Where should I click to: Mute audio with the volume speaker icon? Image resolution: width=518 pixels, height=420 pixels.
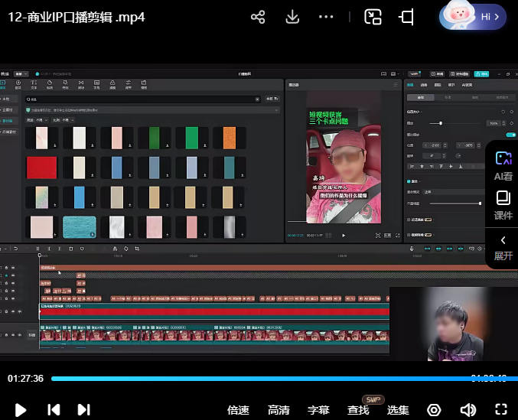coord(468,410)
